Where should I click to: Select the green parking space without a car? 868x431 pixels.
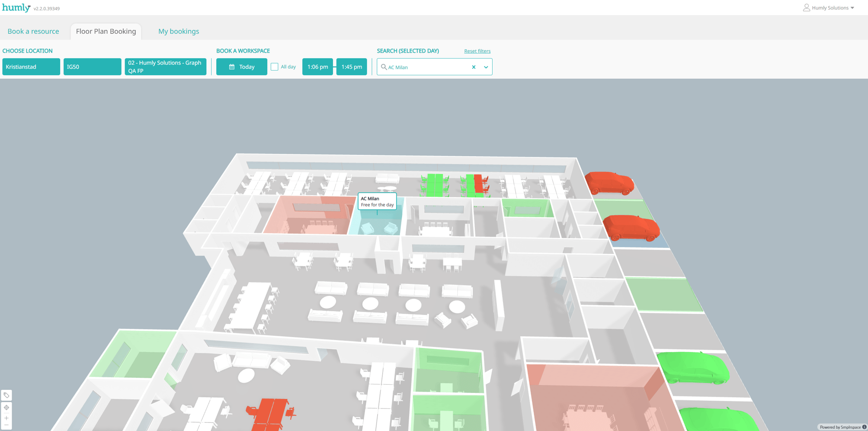click(664, 294)
